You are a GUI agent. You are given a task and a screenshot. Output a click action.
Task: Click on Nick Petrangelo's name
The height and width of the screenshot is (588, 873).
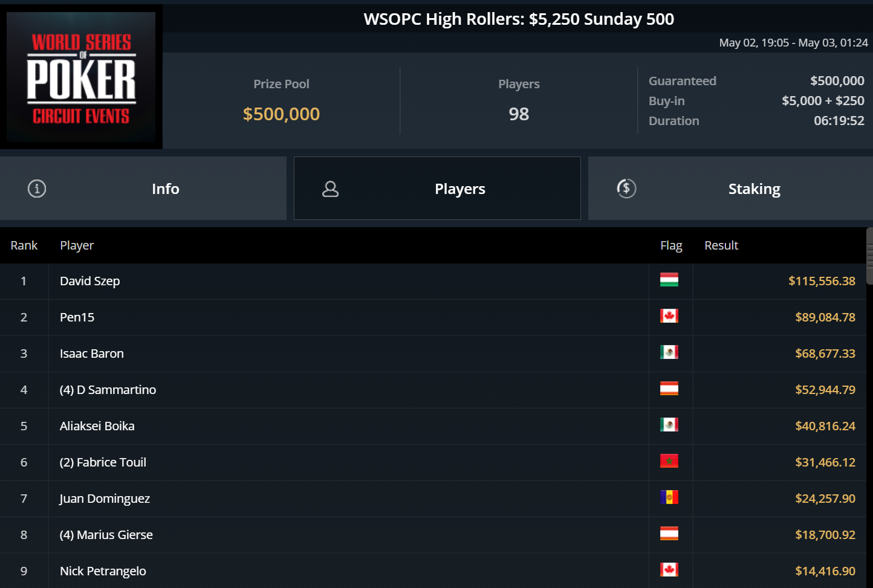[x=103, y=571]
